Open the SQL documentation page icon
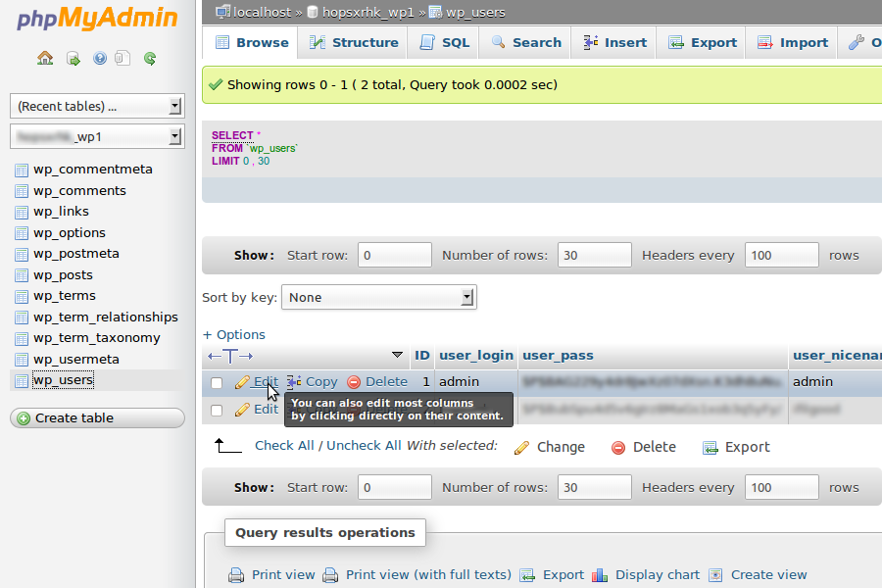Screen dimensions: 882x588 point(122,58)
